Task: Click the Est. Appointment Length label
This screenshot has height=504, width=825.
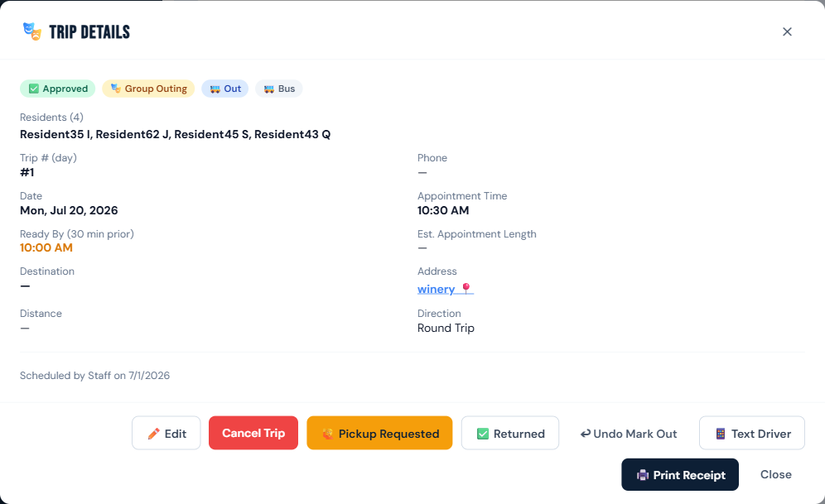Action: (476, 234)
